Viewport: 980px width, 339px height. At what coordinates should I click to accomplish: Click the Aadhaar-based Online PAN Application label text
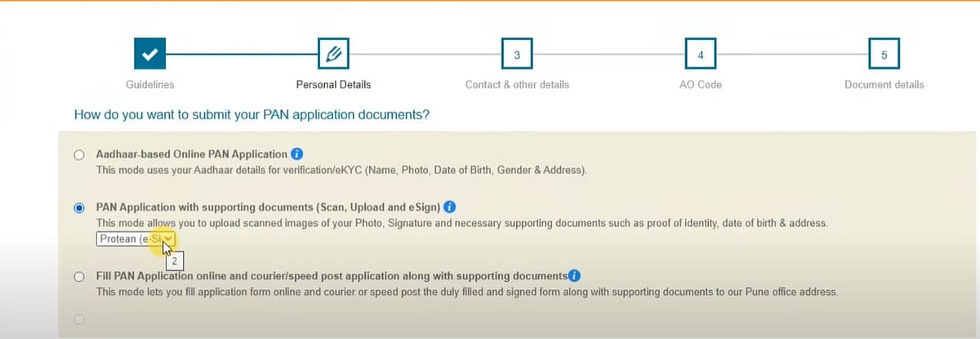pyautogui.click(x=192, y=154)
